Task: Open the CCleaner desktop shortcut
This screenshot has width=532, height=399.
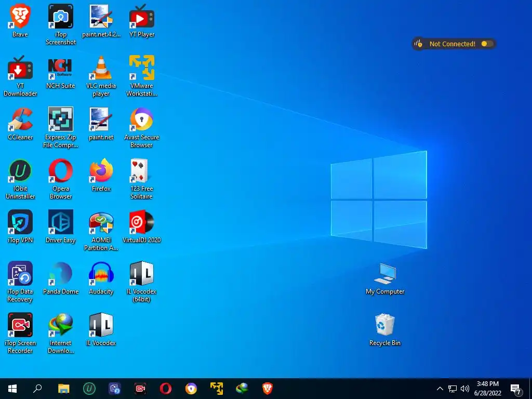Action: point(20,124)
